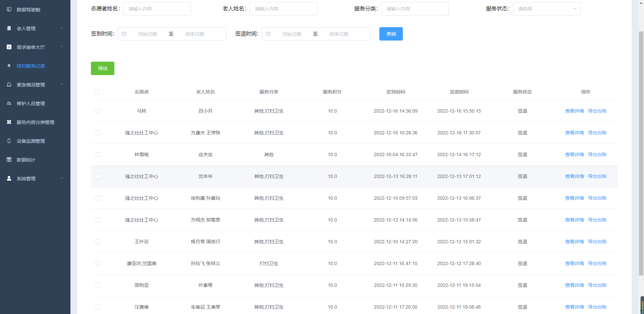View details for the 马林 record
The width and height of the screenshot is (644, 314).
pos(575,111)
